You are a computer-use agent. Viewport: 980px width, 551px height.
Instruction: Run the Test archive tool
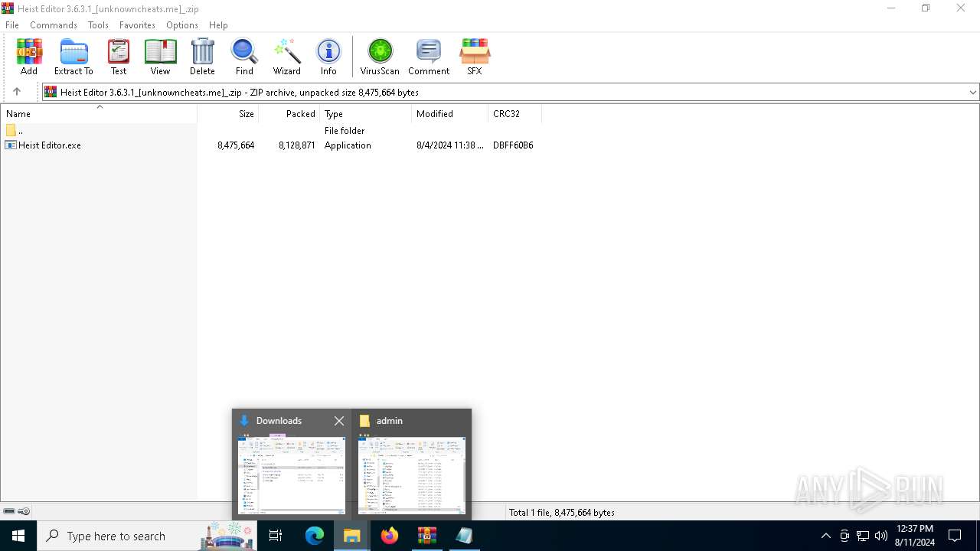pyautogui.click(x=119, y=57)
